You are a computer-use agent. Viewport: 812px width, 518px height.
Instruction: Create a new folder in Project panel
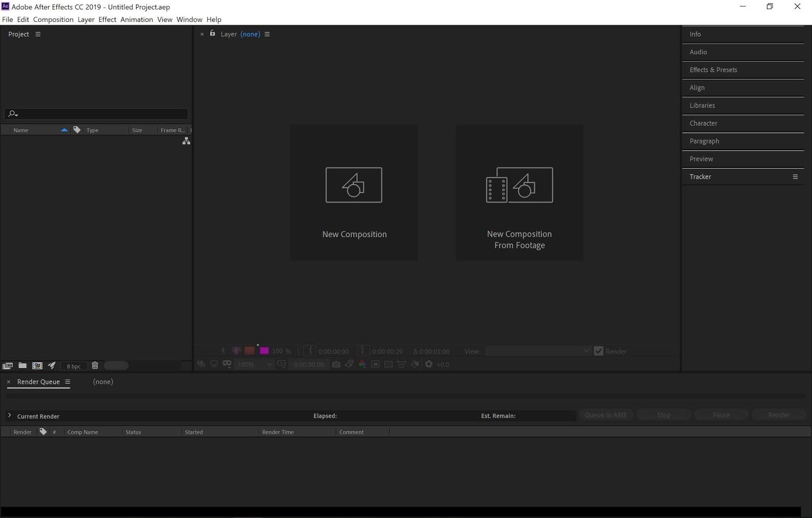[x=22, y=365]
